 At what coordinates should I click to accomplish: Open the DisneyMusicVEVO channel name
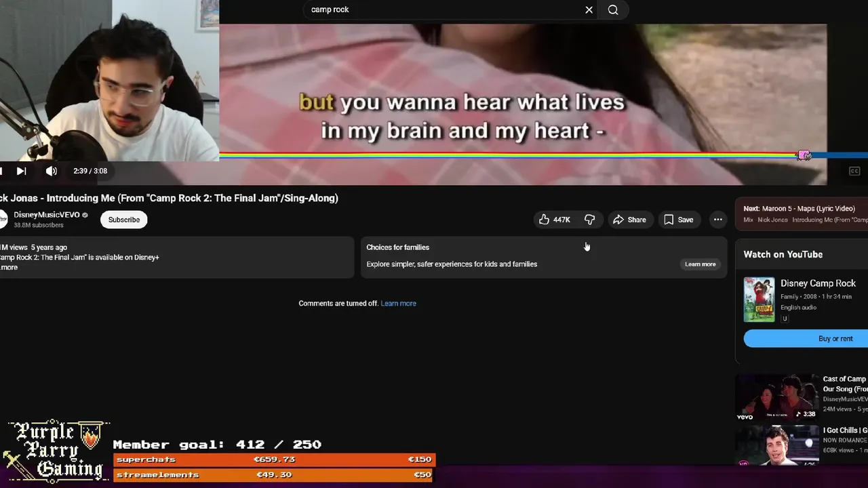(x=46, y=215)
